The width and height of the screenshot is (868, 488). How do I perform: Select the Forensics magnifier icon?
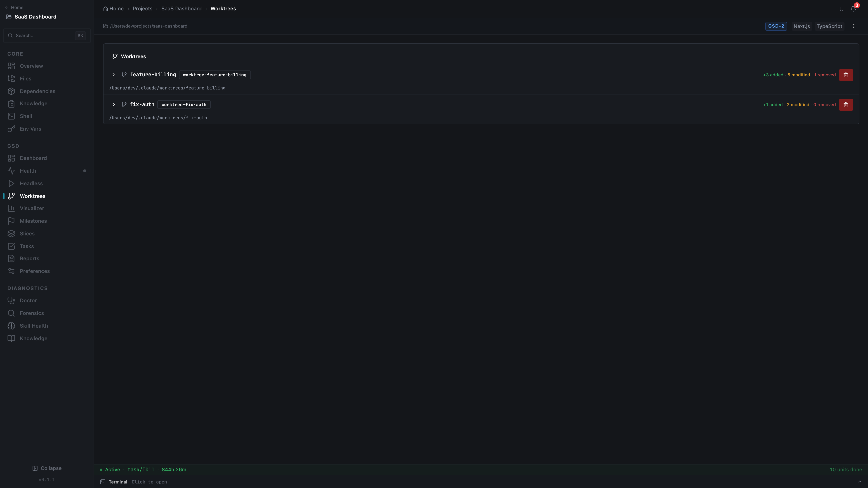[x=11, y=313]
